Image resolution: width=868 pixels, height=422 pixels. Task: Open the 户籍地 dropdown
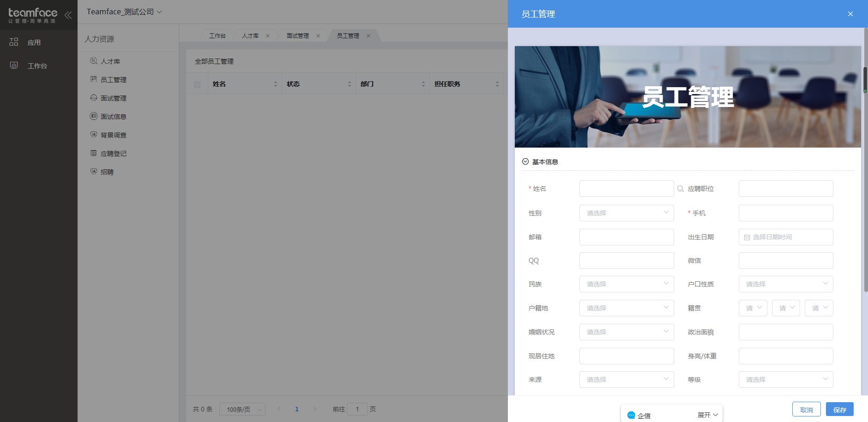click(627, 308)
